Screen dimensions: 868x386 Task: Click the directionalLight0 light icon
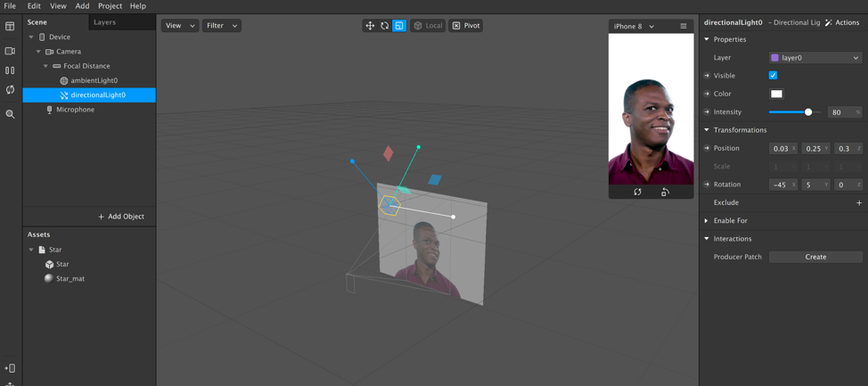63,95
